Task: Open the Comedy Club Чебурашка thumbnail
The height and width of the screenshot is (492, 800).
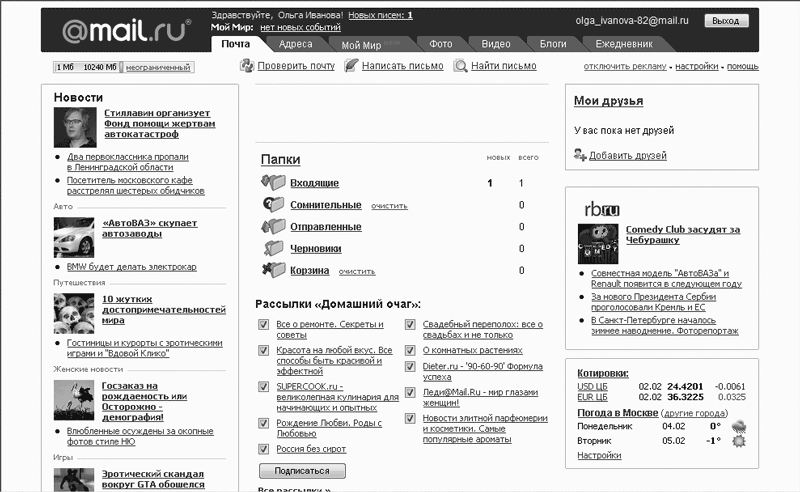Action: click(598, 244)
